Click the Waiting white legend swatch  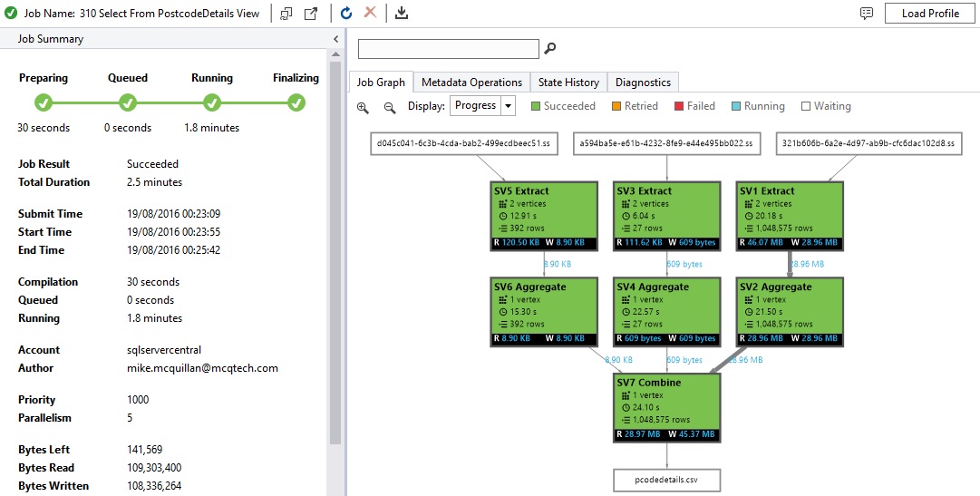pos(806,106)
